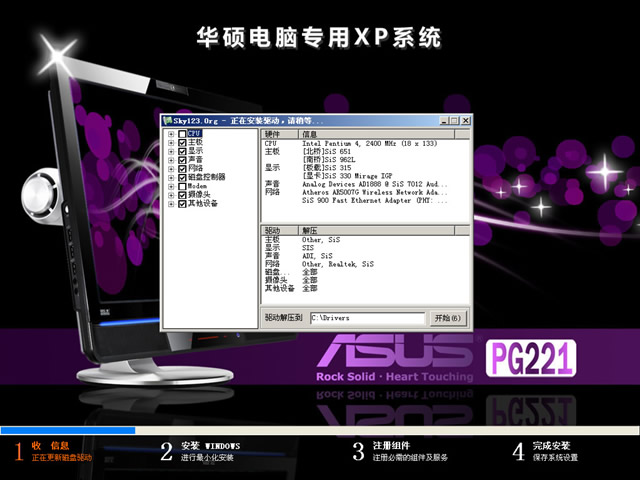
Task: Click the blue installation progress bar
Action: (68, 430)
